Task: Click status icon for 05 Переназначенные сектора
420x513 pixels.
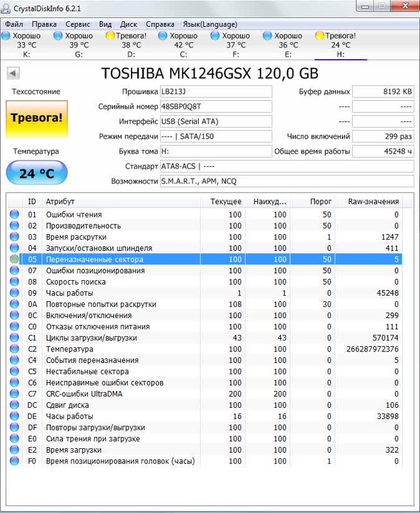Action: [x=14, y=259]
